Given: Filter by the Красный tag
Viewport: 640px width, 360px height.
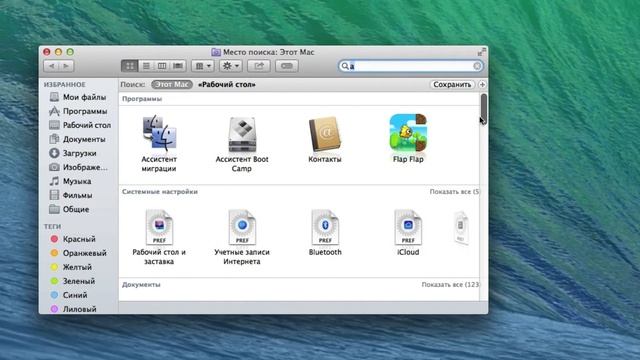Looking at the screenshot, I should point(73,239).
